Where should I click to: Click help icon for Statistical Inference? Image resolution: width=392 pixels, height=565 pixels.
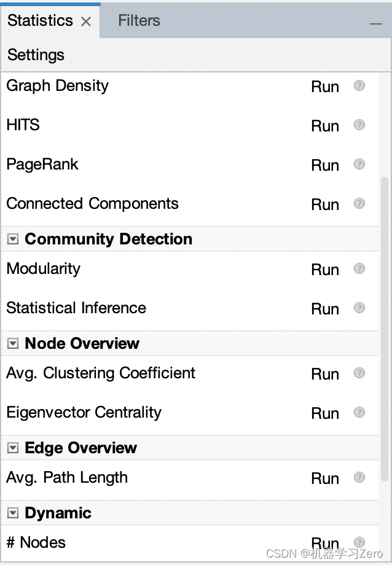[x=359, y=308]
